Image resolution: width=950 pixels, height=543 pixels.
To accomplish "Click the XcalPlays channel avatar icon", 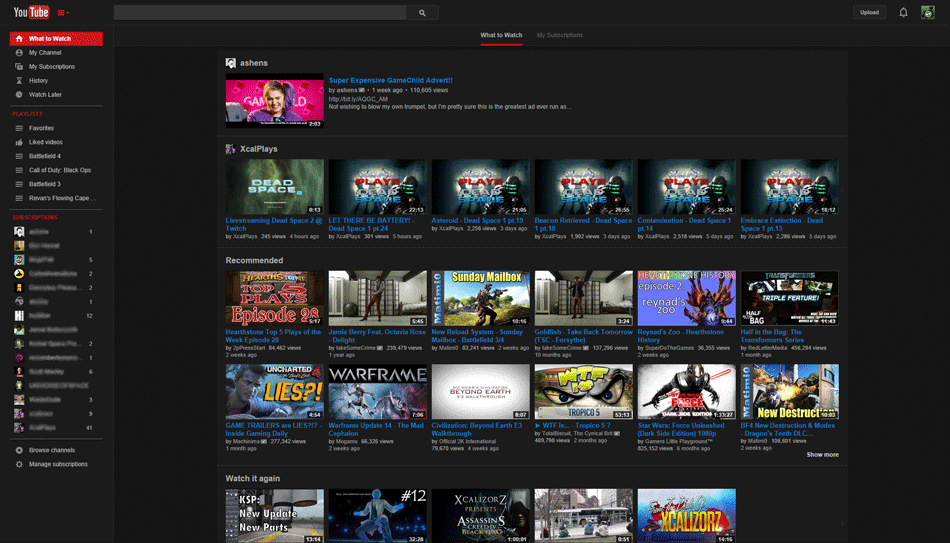I will point(230,149).
